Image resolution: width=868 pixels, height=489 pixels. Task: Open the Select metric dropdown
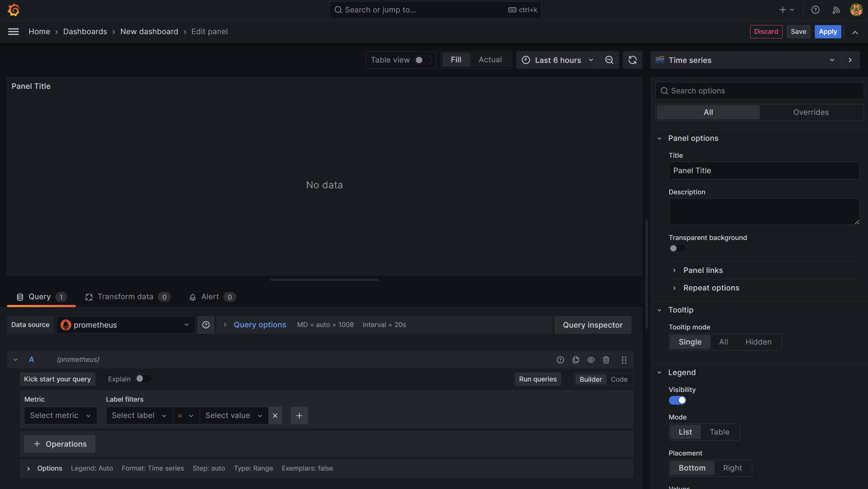point(60,416)
